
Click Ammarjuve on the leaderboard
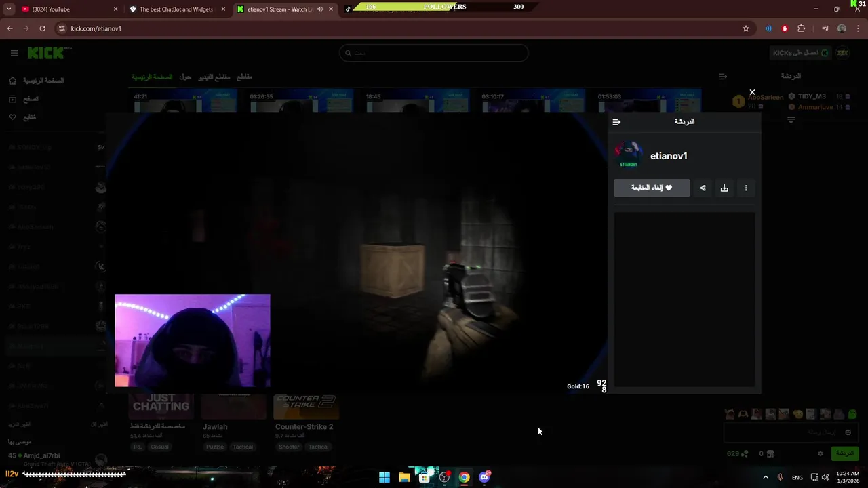tap(815, 107)
